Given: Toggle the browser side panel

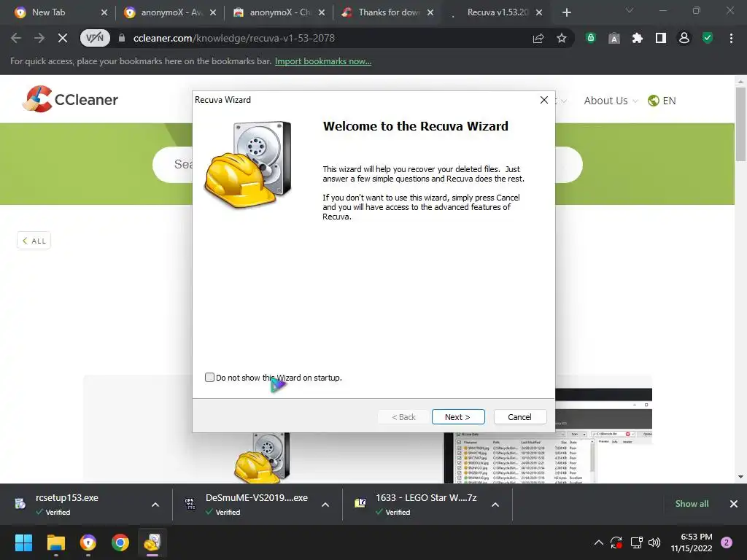Looking at the screenshot, I should pyautogui.click(x=661, y=38).
